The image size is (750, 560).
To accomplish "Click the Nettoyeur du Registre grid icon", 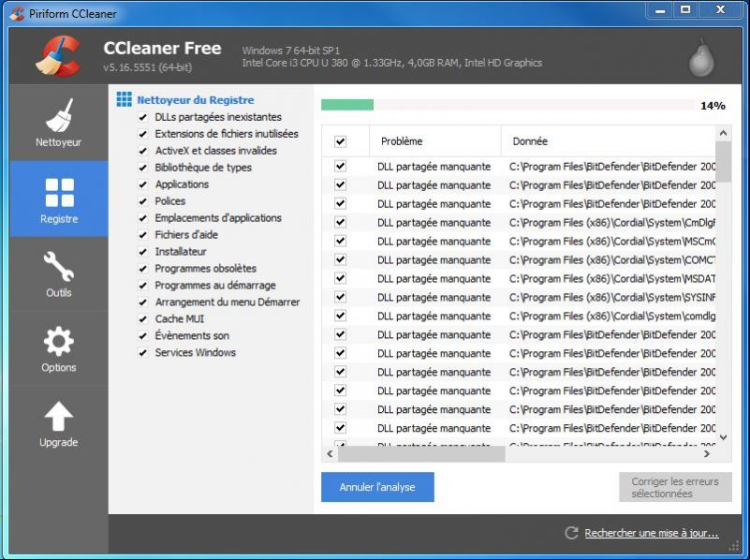I will point(124,99).
